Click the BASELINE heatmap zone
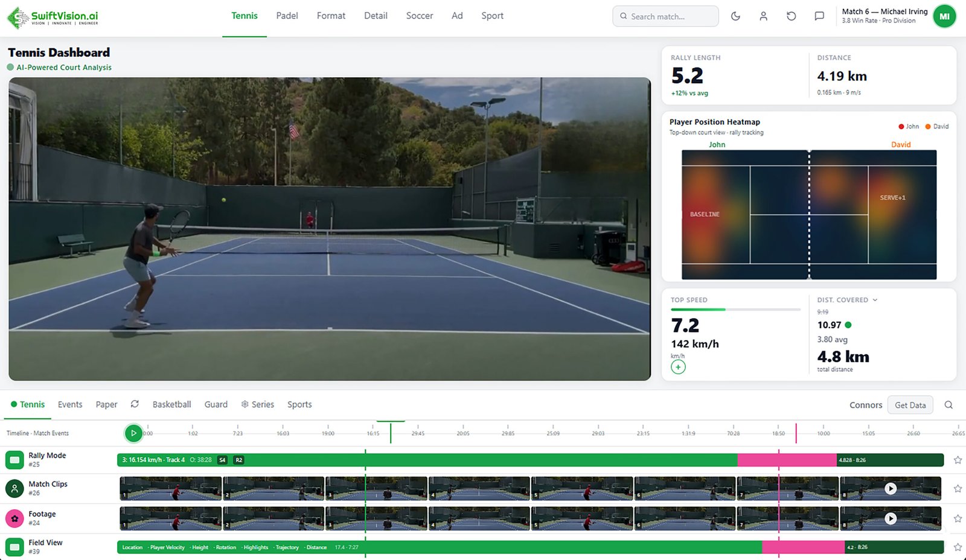Viewport: 966px width, 560px height. click(705, 214)
